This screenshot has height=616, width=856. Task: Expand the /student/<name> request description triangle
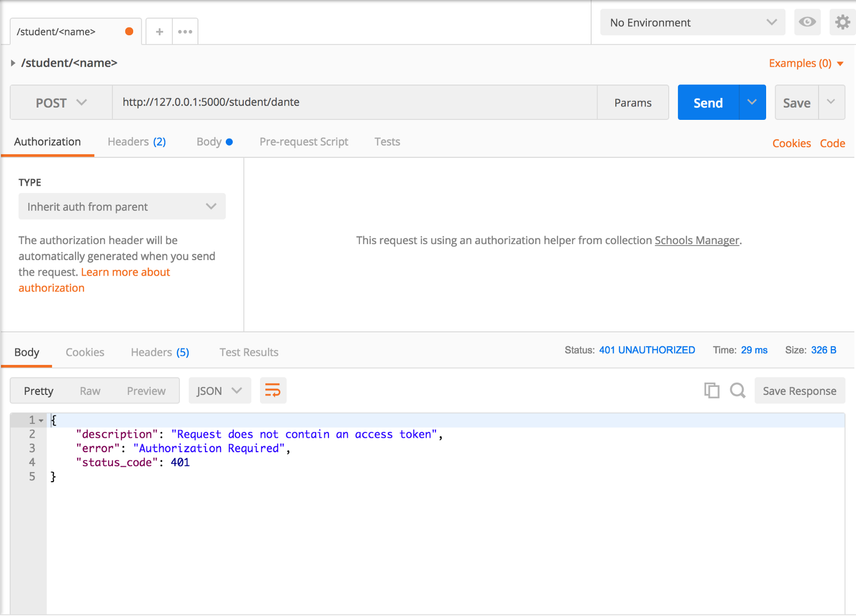coord(13,63)
